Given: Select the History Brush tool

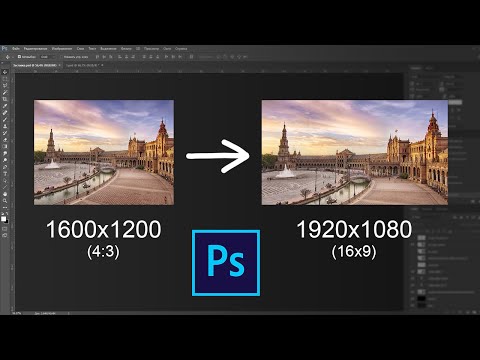Looking at the screenshot, I should [5, 133].
